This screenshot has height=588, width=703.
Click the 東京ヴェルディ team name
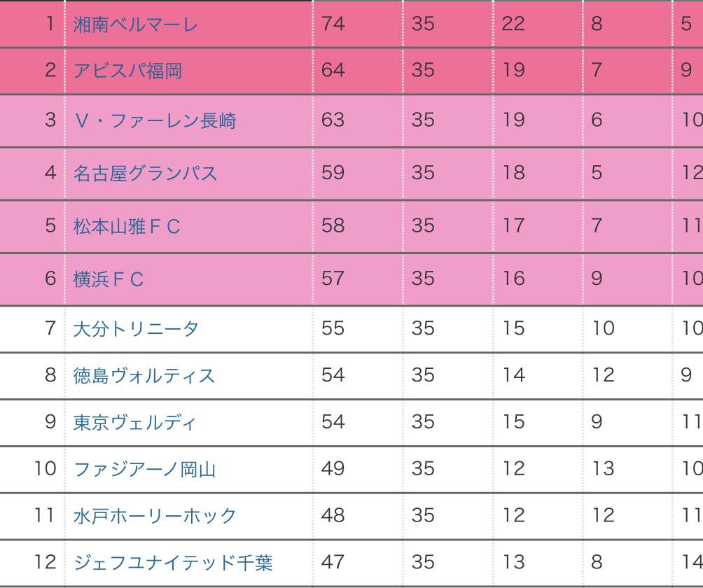pyautogui.click(x=135, y=423)
